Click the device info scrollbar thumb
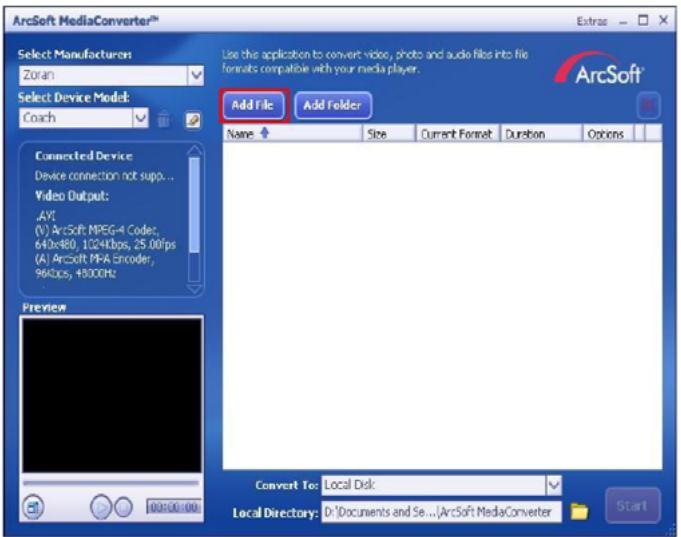 [195, 205]
